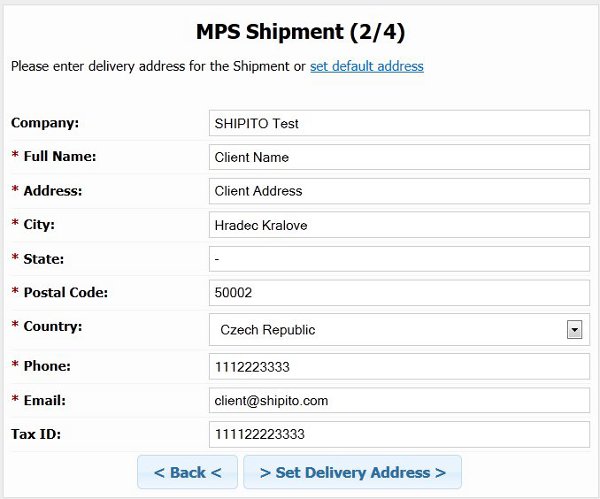Image resolution: width=600 pixels, height=499 pixels.
Task: Click the MPS Shipment (2/4) heading
Action: [x=300, y=31]
